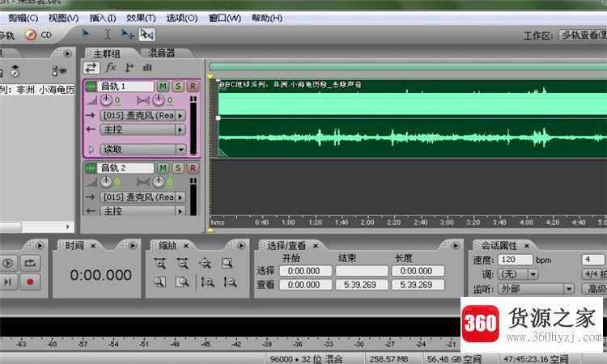
Task: Open 音轨 1 读取 automation mode dropdown
Action: [142, 150]
